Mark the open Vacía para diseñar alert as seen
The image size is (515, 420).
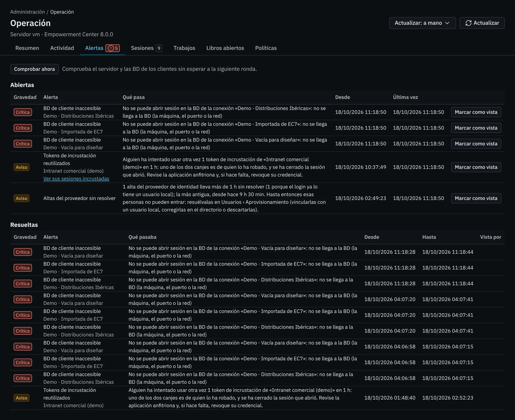tap(476, 143)
